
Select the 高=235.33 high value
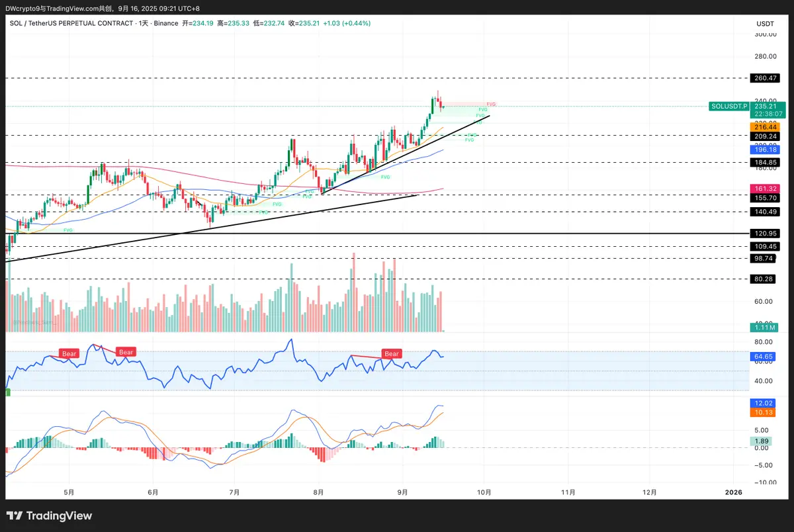tap(233, 23)
